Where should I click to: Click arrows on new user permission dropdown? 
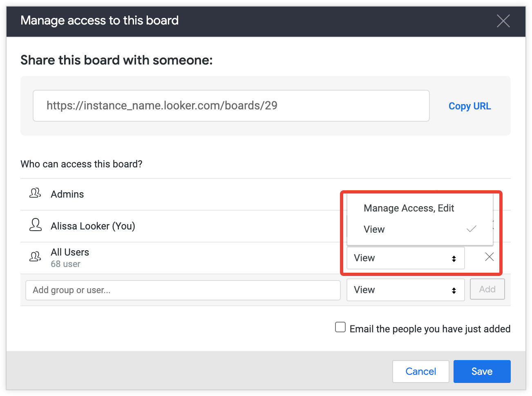tap(454, 290)
